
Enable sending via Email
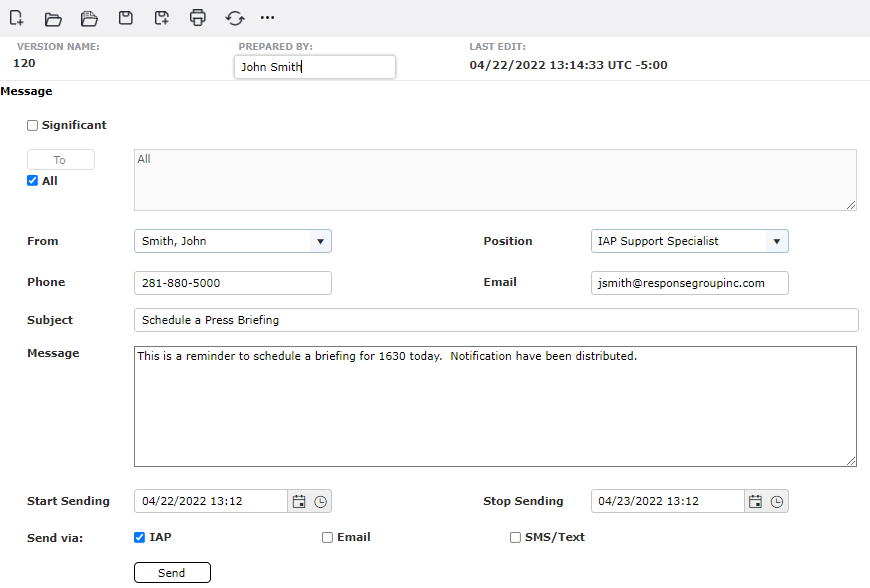click(327, 537)
